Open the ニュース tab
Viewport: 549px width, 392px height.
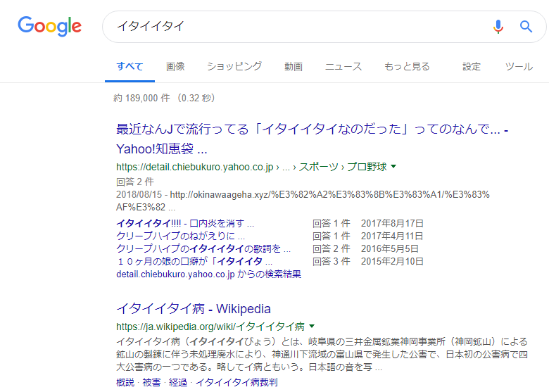pyautogui.click(x=343, y=66)
